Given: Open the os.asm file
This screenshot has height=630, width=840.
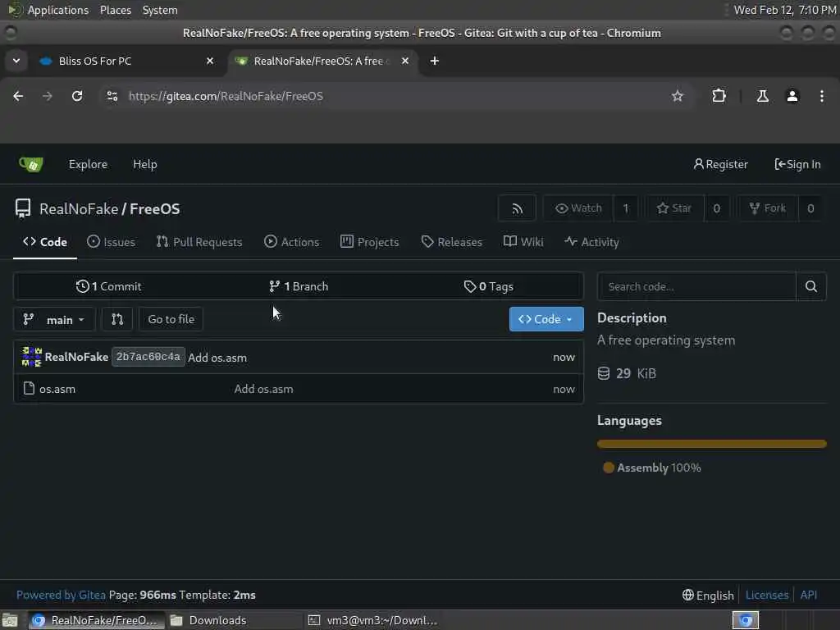Looking at the screenshot, I should click(57, 390).
